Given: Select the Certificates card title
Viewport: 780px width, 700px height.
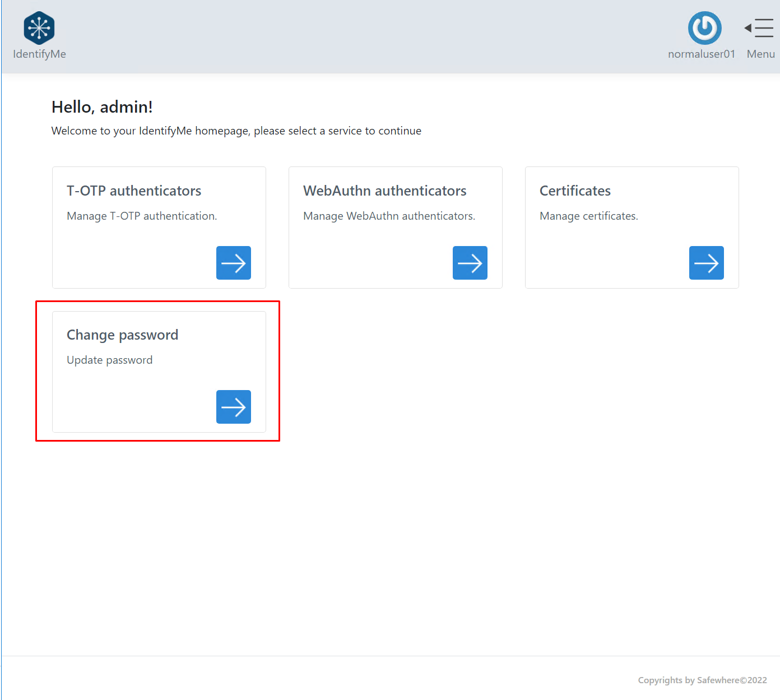Looking at the screenshot, I should (x=575, y=191).
